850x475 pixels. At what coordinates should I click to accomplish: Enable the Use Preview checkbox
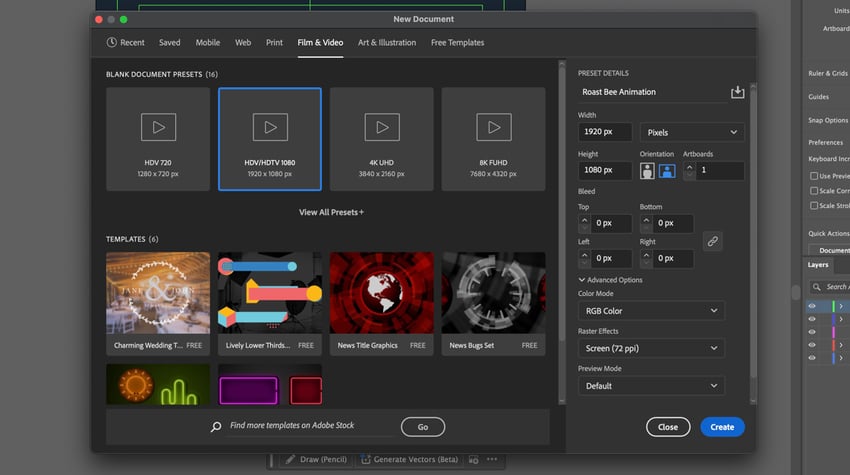(x=814, y=176)
